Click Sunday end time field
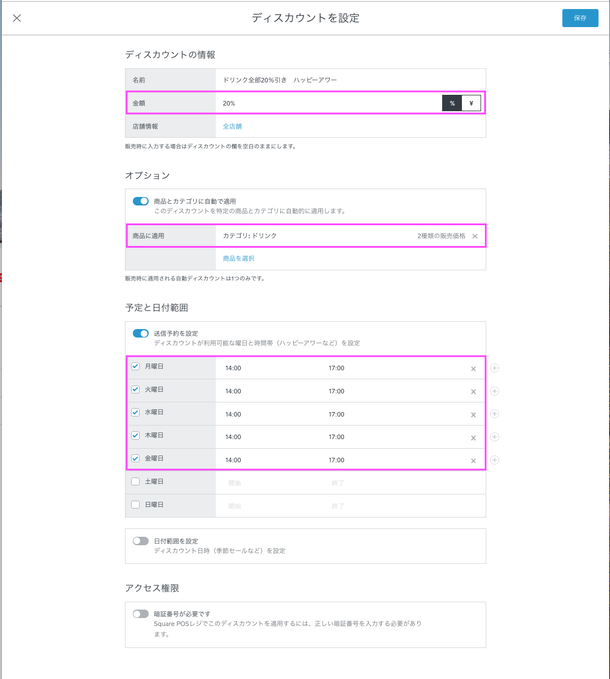The width and height of the screenshot is (610, 679). click(338, 506)
